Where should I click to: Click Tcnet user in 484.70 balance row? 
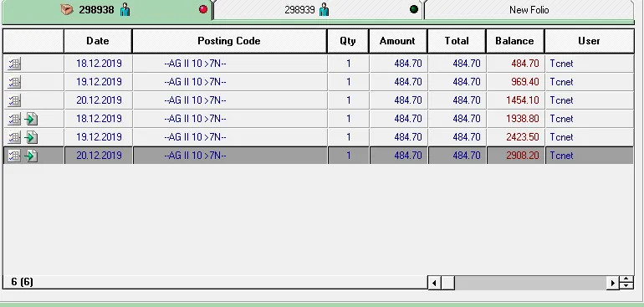(x=561, y=64)
